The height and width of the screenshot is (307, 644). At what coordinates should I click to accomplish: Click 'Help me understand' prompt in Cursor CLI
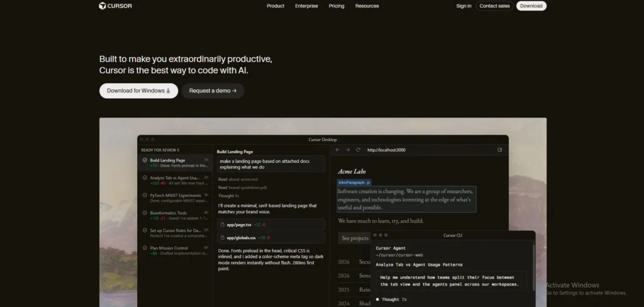[451, 281]
